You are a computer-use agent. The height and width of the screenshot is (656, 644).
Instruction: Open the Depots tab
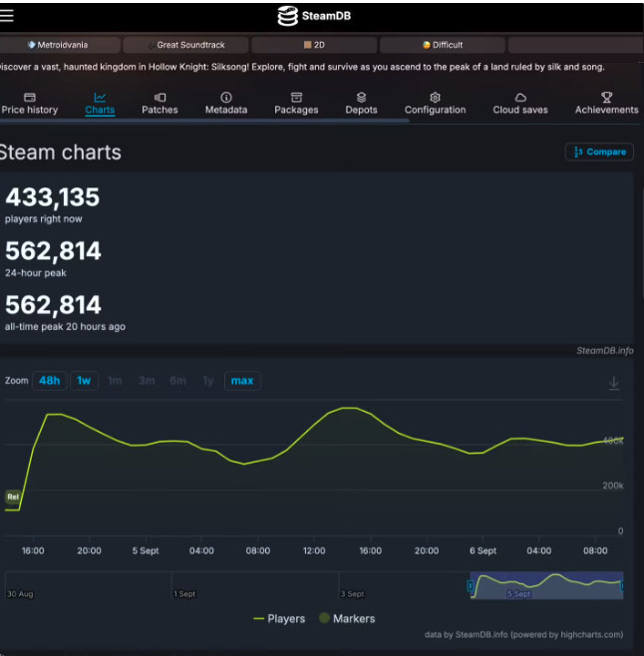pos(361,104)
